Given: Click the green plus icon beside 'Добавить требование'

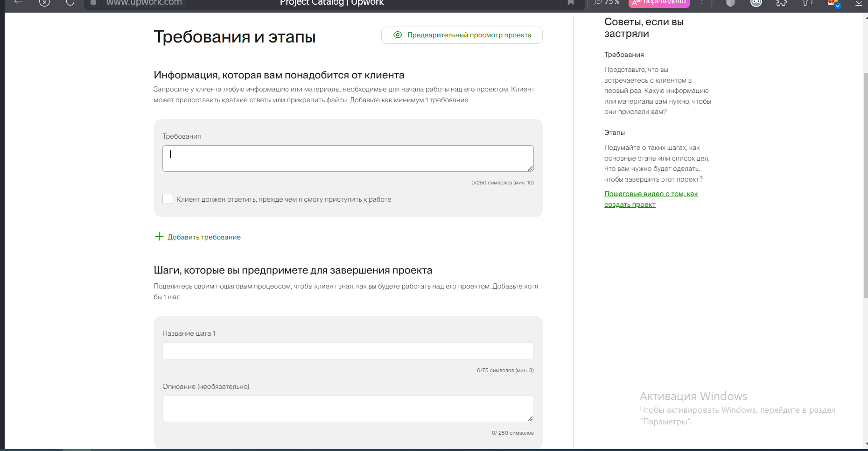Looking at the screenshot, I should pyautogui.click(x=159, y=237).
